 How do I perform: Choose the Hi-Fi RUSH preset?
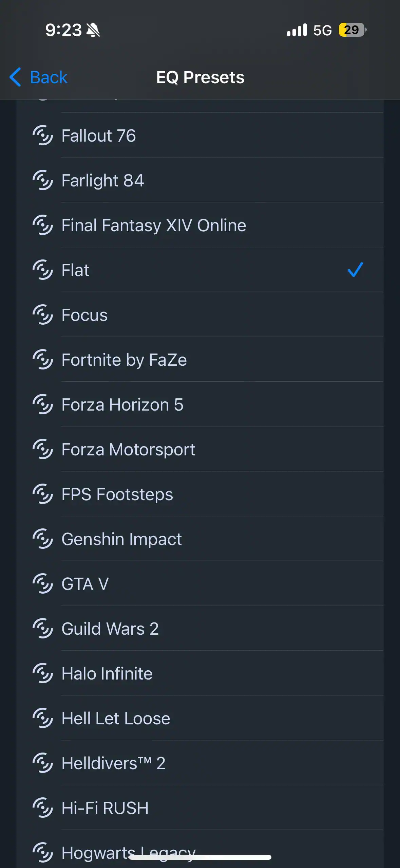105,808
